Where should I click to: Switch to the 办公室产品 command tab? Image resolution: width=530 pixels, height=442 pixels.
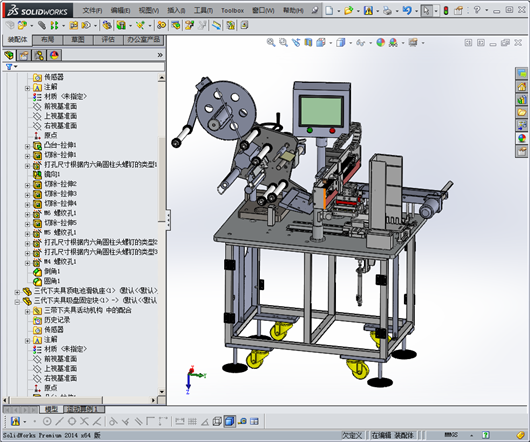(144, 40)
